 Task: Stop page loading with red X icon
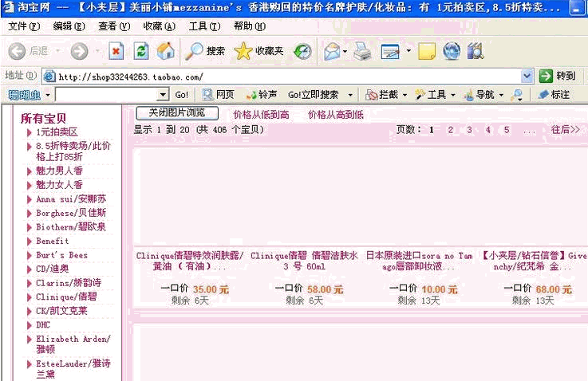click(x=116, y=51)
